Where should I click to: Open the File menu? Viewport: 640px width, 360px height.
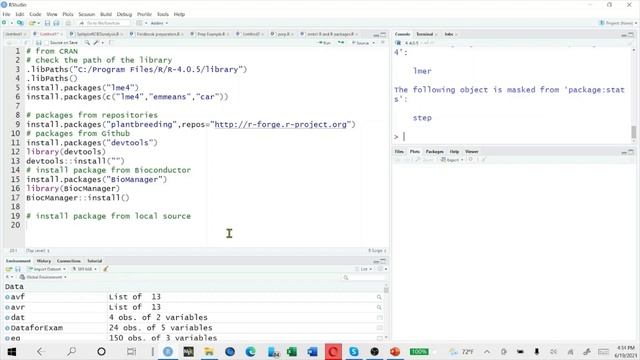point(6,14)
